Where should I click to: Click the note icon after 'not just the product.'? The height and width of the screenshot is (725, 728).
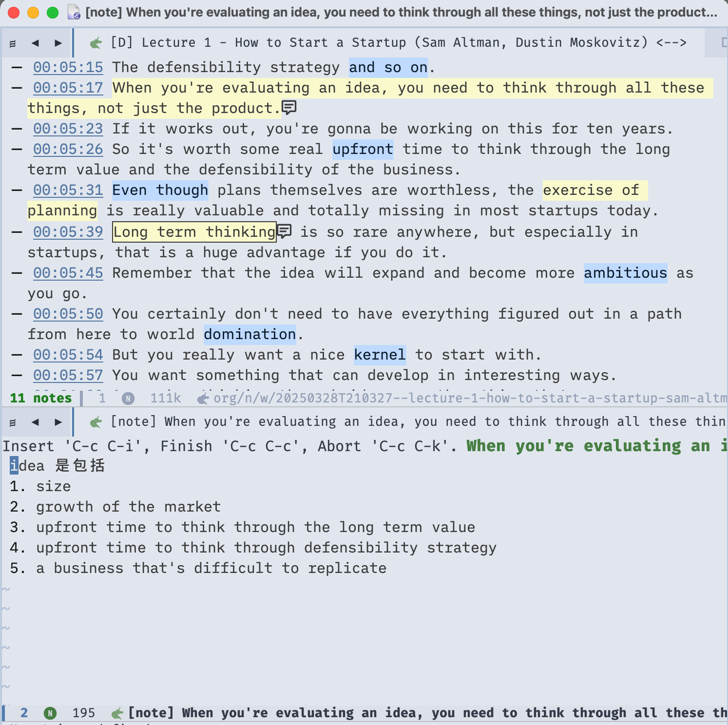[289, 107]
